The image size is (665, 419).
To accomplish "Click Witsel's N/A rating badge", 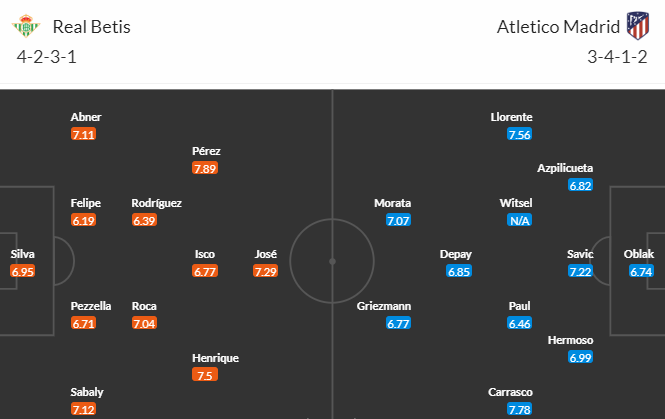I will point(520,221).
